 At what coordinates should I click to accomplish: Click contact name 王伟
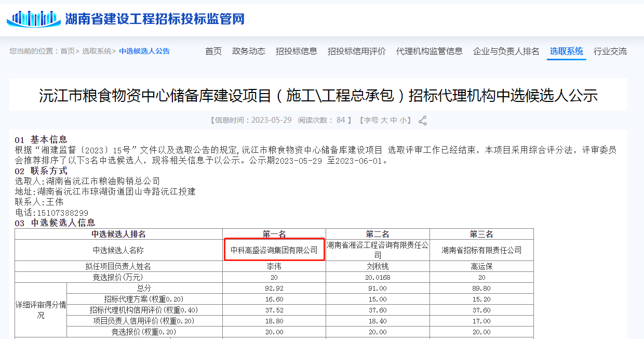[x=55, y=202]
